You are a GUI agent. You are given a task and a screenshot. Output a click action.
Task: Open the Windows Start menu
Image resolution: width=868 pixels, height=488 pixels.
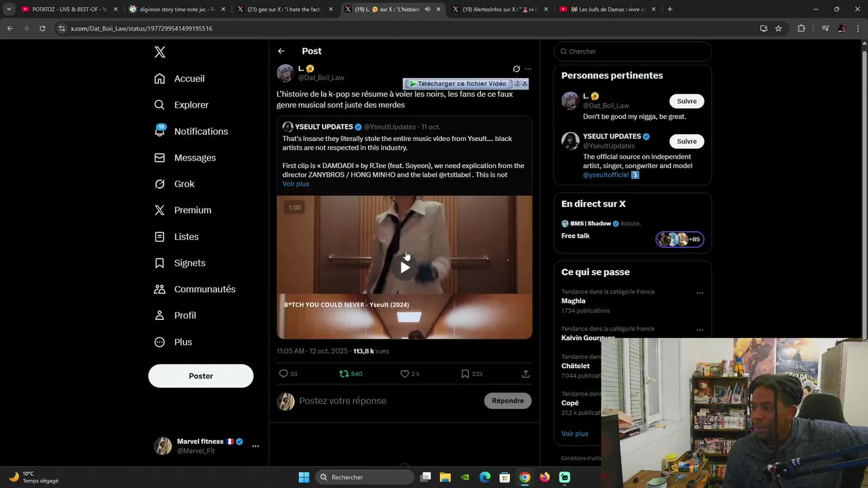coord(304,477)
